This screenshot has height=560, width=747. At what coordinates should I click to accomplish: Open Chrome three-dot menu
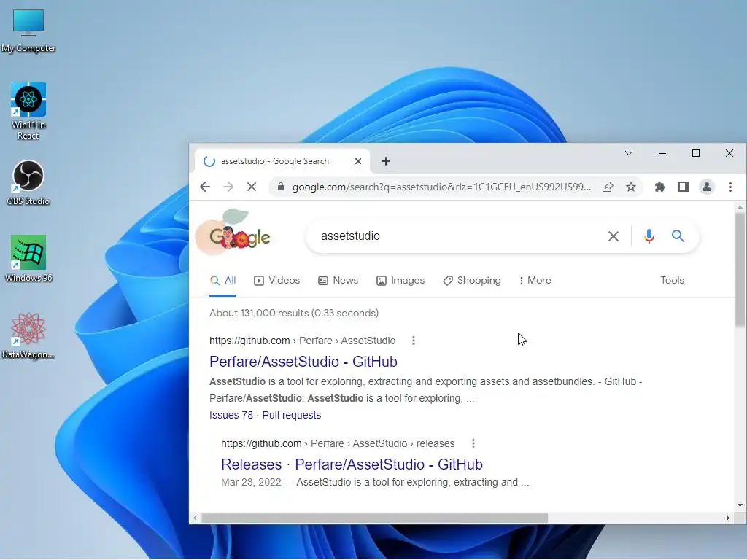[x=730, y=187]
